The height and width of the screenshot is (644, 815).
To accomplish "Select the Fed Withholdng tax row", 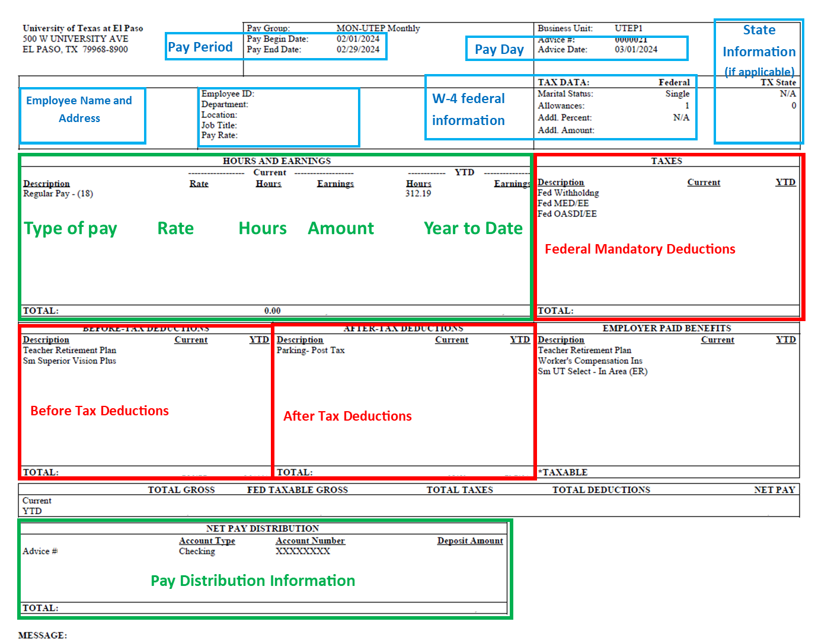I will pyautogui.click(x=568, y=193).
